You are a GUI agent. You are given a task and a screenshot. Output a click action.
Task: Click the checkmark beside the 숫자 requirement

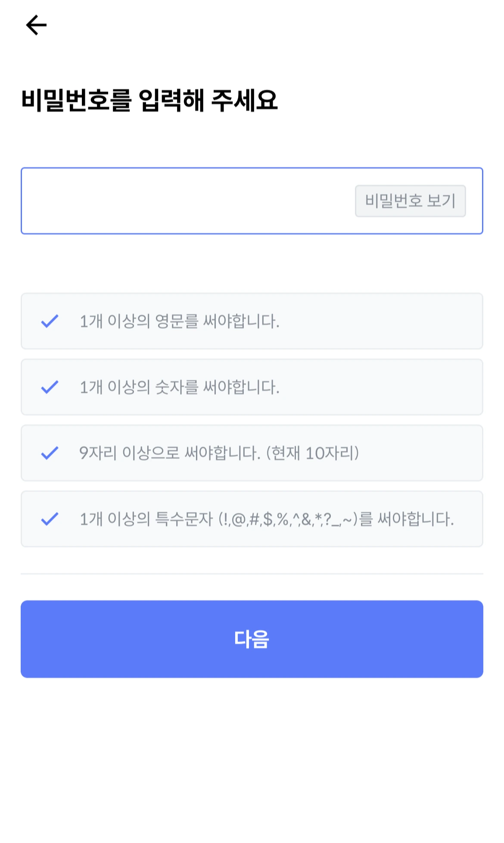(x=50, y=387)
